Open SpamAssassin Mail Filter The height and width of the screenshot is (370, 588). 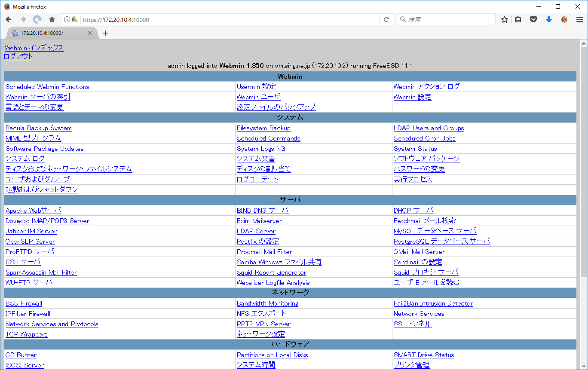[x=41, y=272]
